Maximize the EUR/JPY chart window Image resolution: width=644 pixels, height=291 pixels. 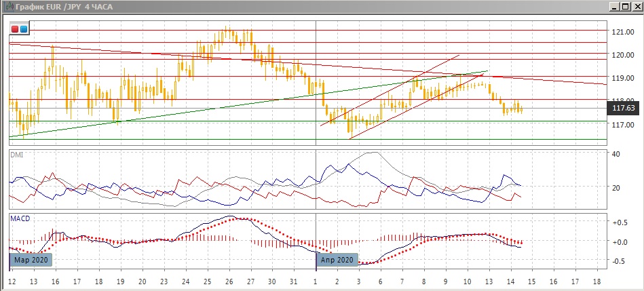click(625, 6)
